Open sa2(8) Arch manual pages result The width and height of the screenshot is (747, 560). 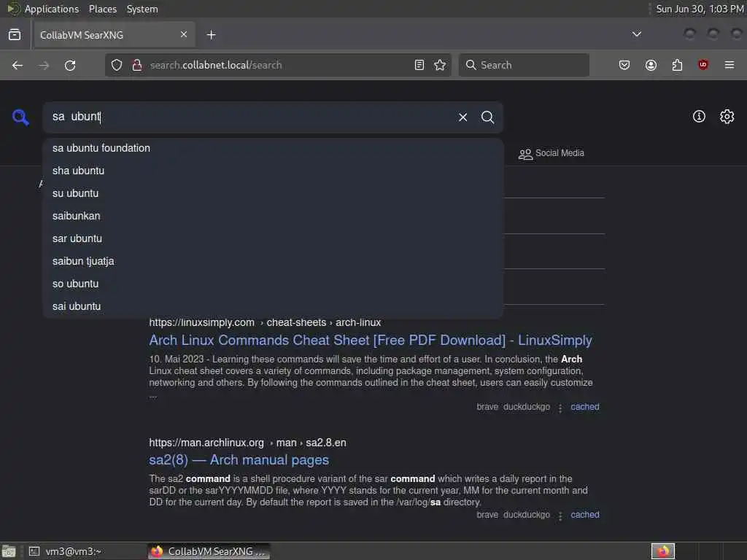239,460
